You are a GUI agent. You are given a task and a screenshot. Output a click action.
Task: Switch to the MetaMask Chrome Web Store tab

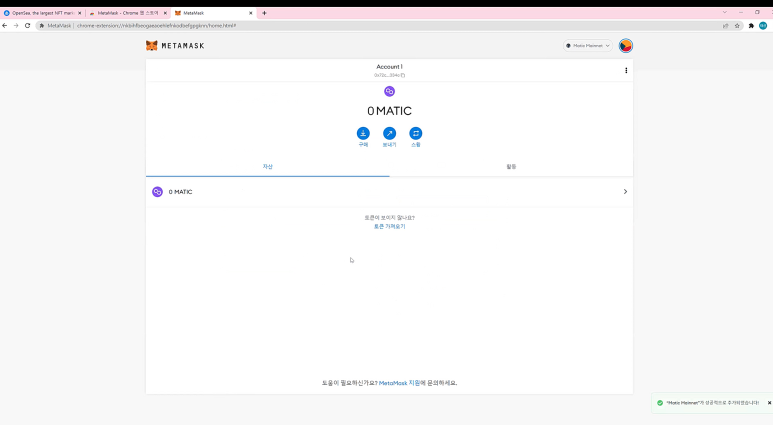click(128, 13)
